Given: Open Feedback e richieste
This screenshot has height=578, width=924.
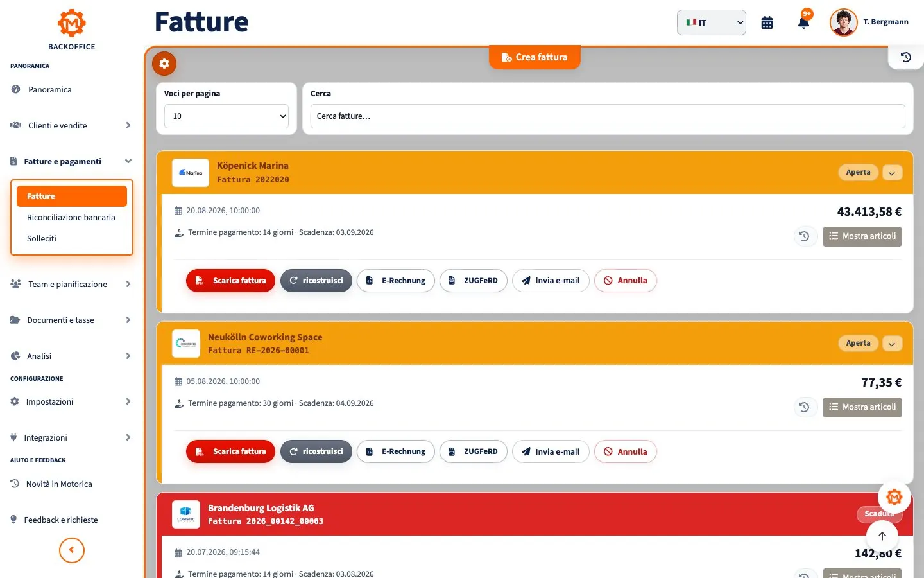Looking at the screenshot, I should pos(72,520).
